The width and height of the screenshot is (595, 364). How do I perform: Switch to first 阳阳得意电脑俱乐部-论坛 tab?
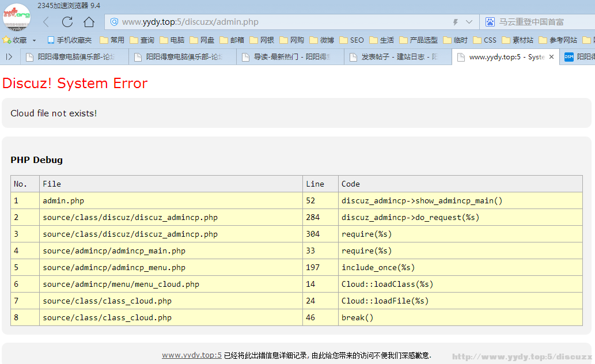pyautogui.click(x=75, y=57)
